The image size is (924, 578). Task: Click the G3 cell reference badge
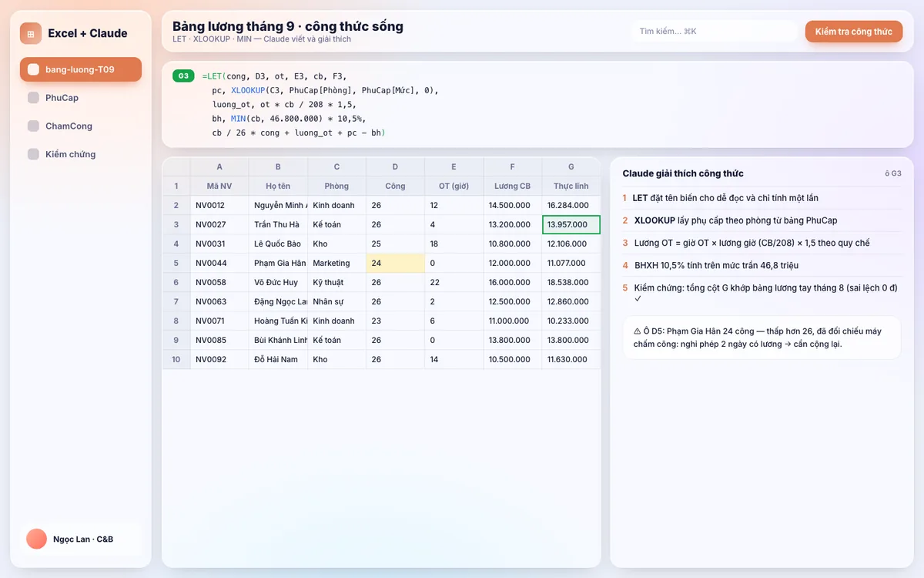coord(183,76)
